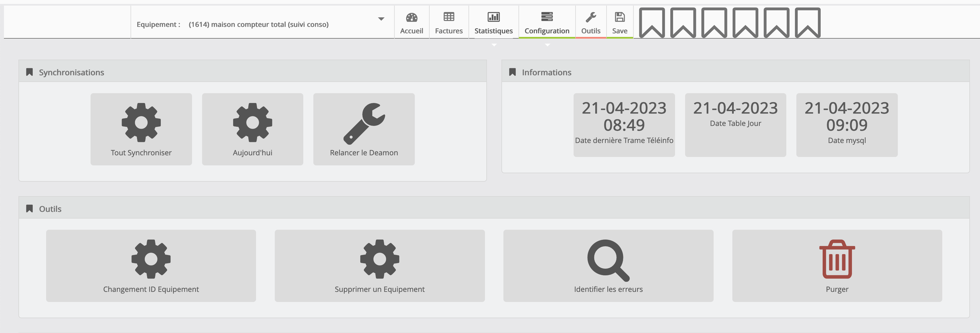The width and height of the screenshot is (980, 333).
Task: Click the Changement ID Equipement label
Action: coord(151,289)
